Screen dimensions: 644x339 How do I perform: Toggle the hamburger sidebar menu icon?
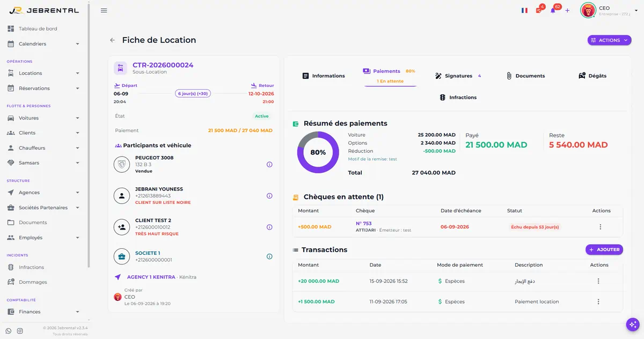(x=104, y=10)
